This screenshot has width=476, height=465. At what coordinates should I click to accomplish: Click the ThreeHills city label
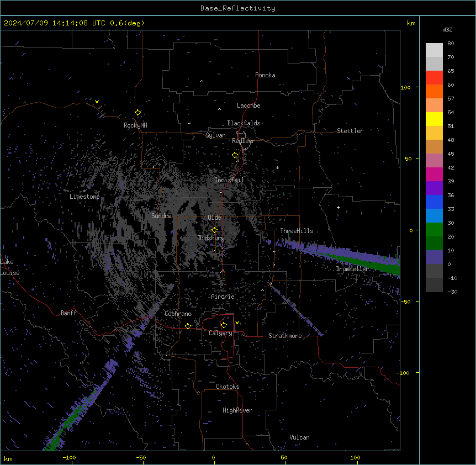click(x=297, y=231)
